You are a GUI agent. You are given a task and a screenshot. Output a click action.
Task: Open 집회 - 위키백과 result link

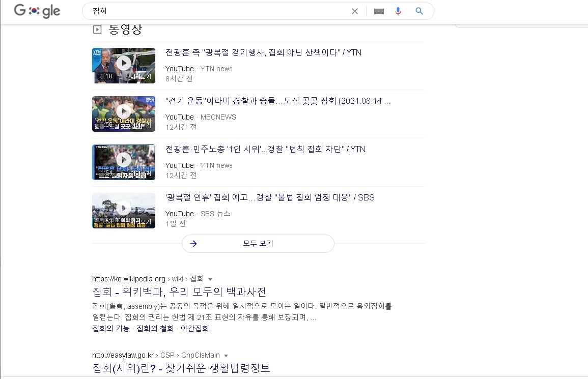point(179,291)
